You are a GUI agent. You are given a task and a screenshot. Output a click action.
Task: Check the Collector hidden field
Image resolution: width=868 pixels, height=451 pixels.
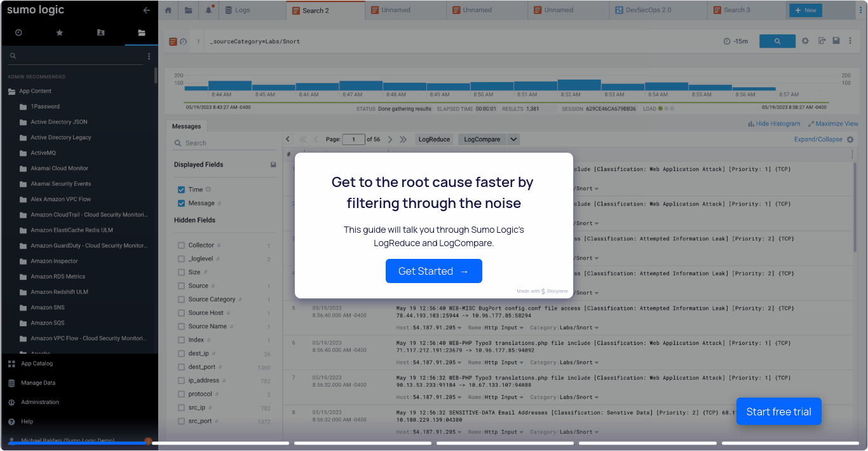[182, 245]
